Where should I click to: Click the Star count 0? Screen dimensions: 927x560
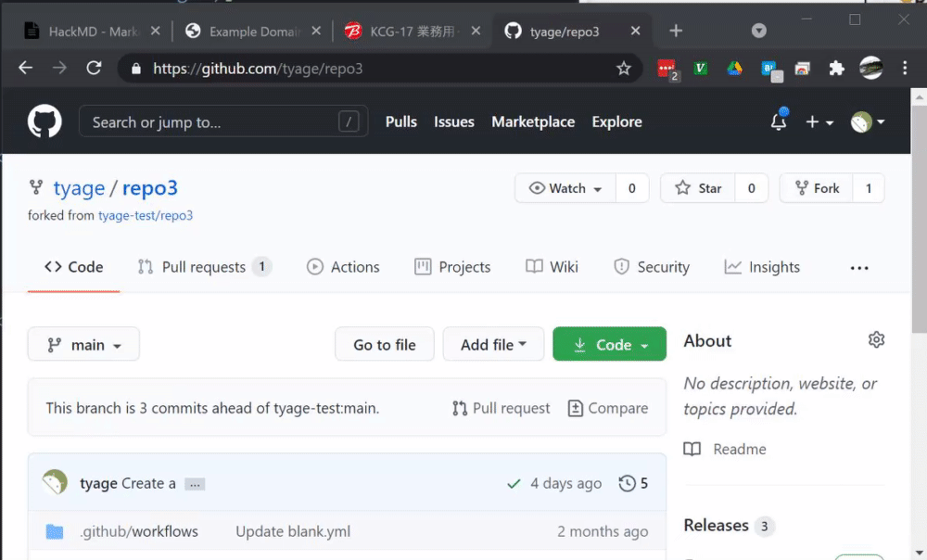(x=752, y=188)
